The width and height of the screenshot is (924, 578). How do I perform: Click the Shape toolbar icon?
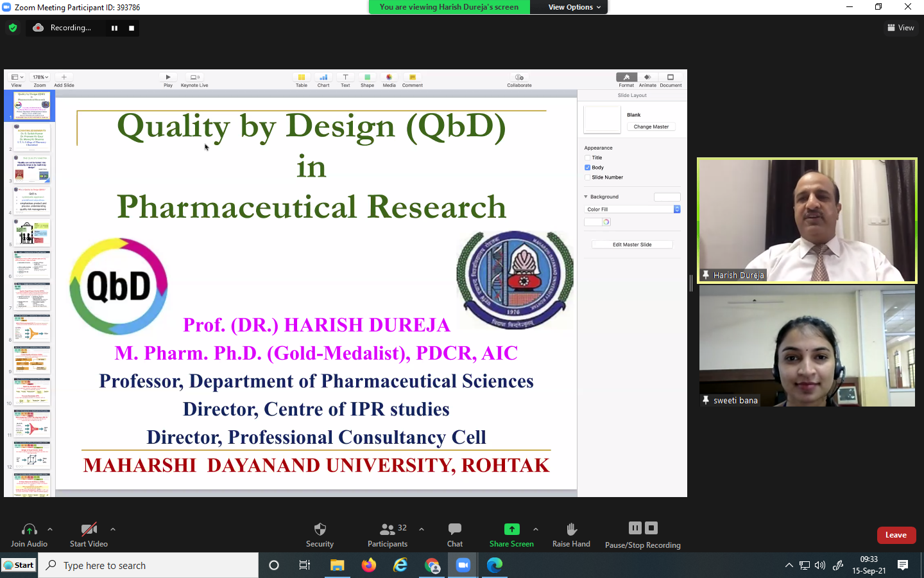(367, 77)
